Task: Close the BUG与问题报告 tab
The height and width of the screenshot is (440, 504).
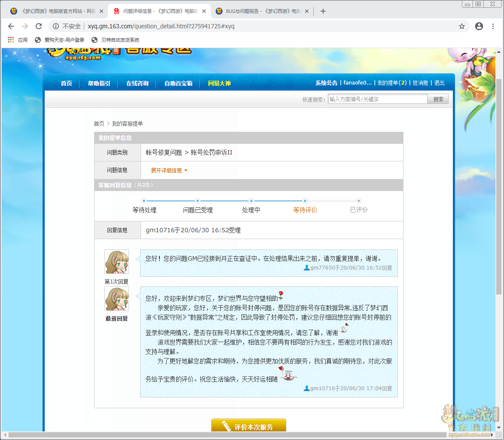Action: pos(307,11)
